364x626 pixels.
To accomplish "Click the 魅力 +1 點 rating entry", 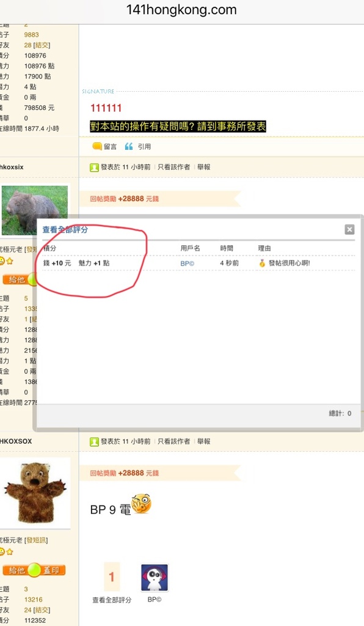I will [x=94, y=263].
